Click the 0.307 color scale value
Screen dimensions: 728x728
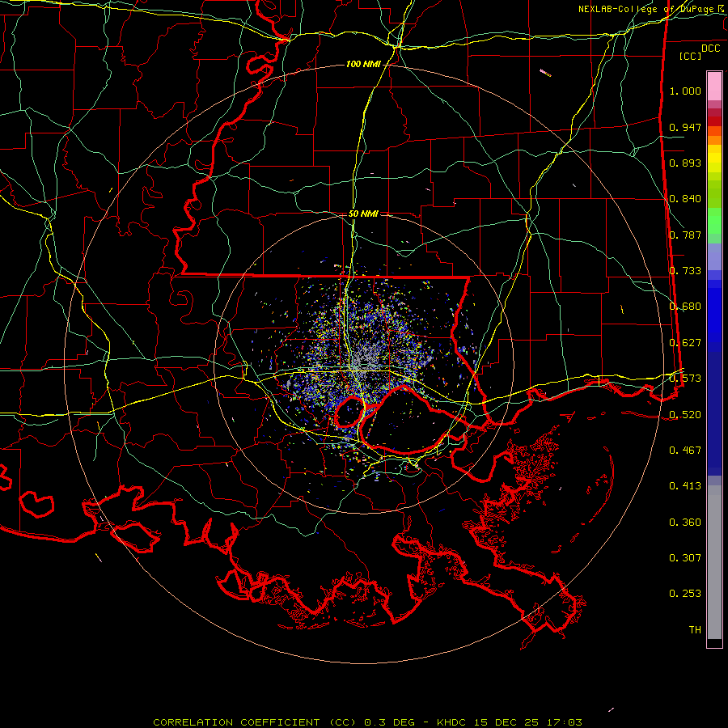[685, 558]
